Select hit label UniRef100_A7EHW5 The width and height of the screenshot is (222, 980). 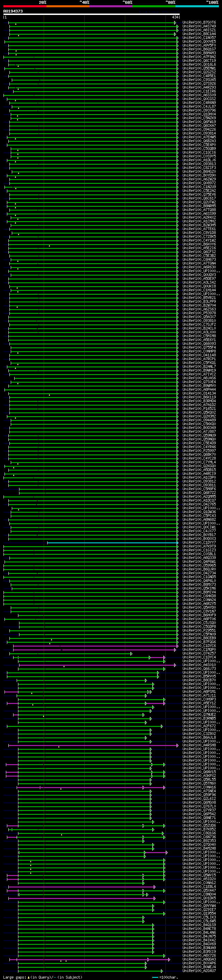click(x=199, y=137)
